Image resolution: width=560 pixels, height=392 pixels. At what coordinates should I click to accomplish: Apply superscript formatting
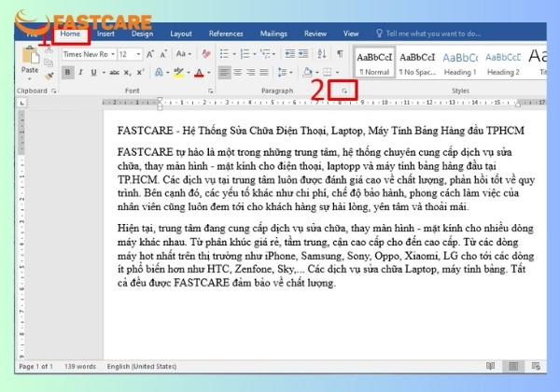coord(140,72)
